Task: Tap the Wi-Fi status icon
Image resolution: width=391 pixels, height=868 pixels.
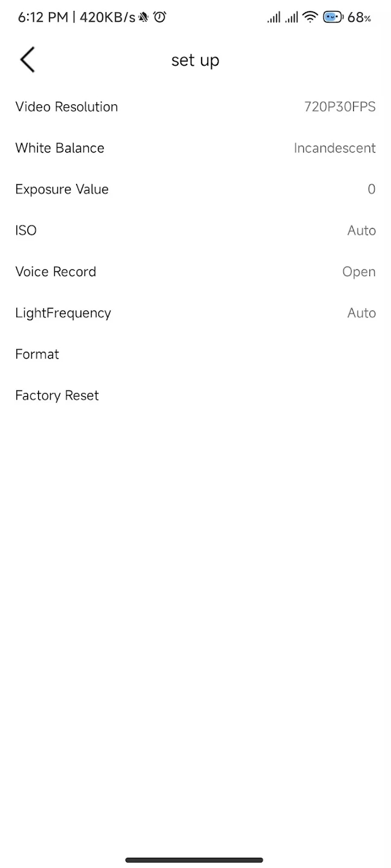Action: (x=310, y=17)
